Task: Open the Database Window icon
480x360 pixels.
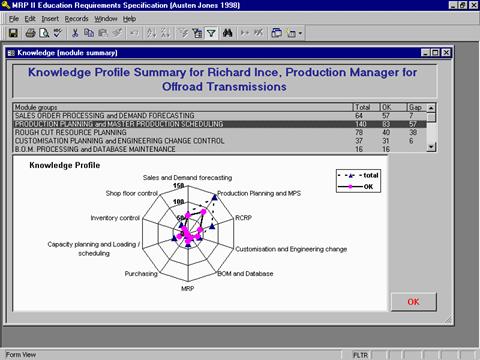Action: click(x=276, y=33)
